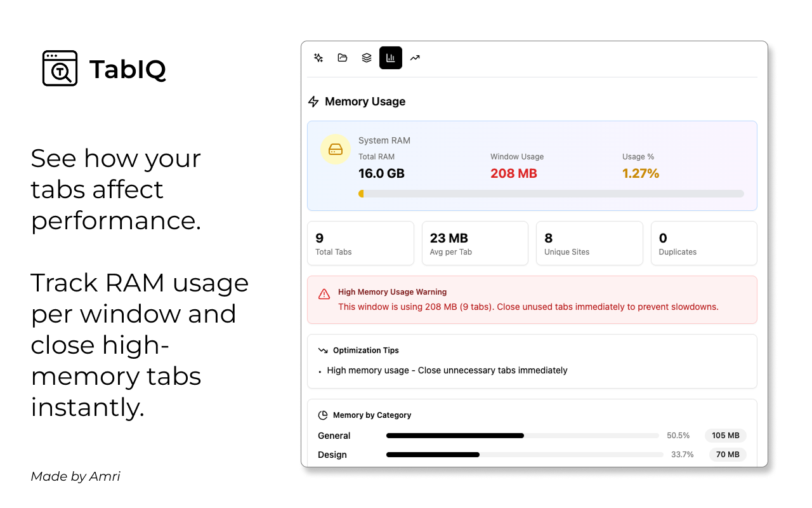
Task: Click the 105 MB badge for General category
Action: point(725,436)
